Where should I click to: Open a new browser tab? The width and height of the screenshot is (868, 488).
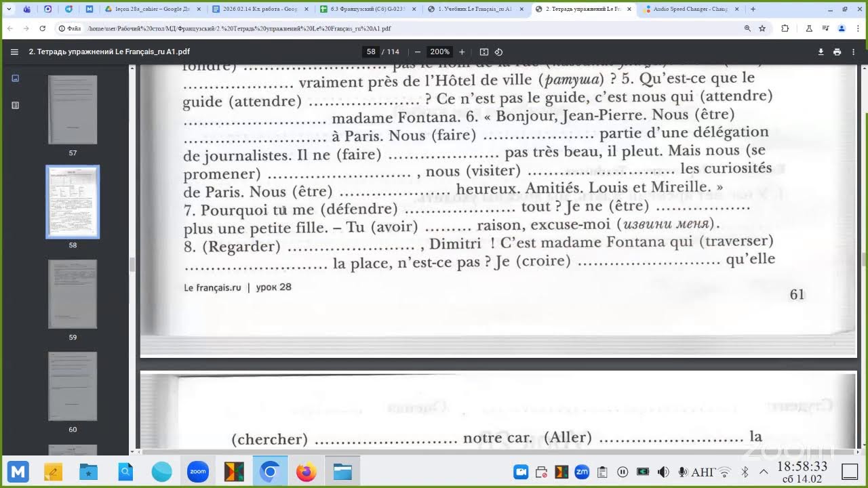tap(753, 9)
